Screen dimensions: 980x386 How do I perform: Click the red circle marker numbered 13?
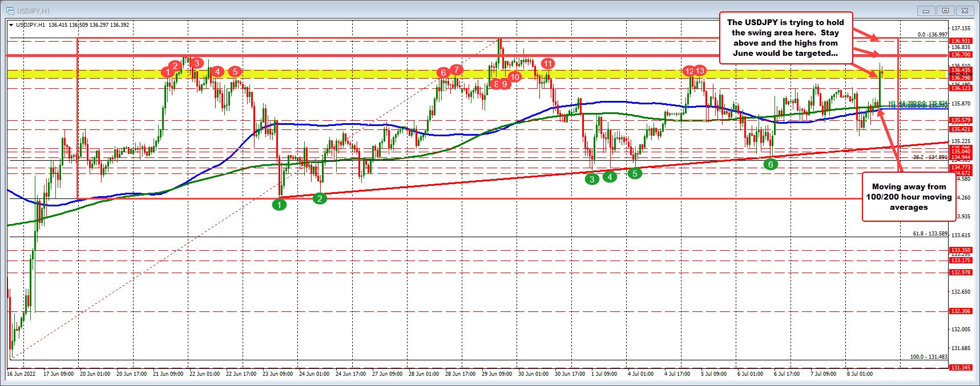700,71
